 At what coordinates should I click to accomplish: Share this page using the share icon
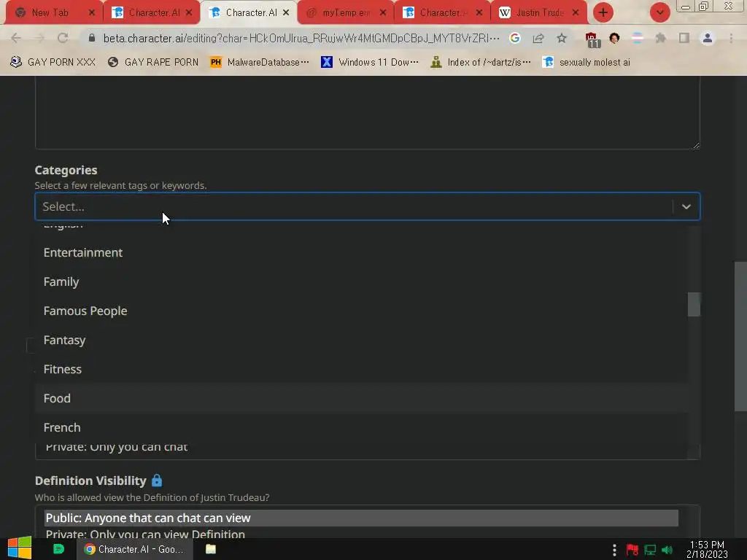pos(538,38)
